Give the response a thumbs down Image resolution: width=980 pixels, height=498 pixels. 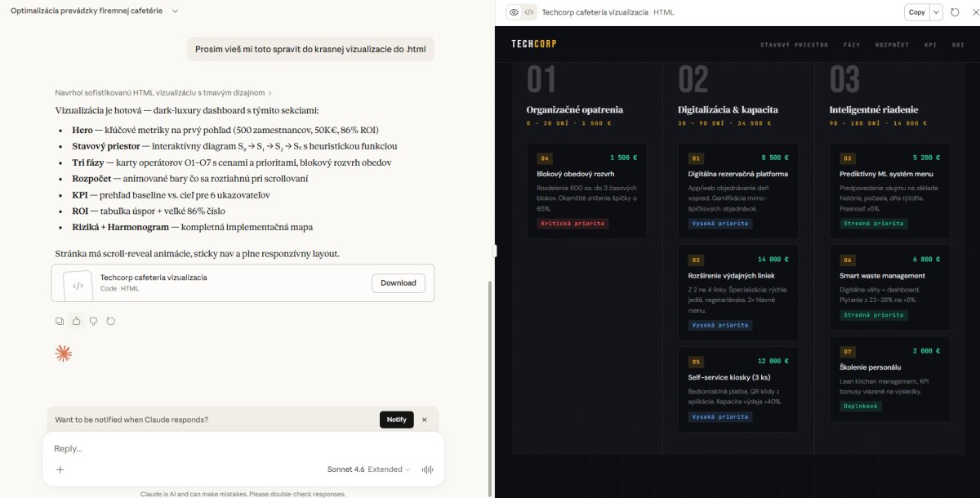pyautogui.click(x=93, y=321)
